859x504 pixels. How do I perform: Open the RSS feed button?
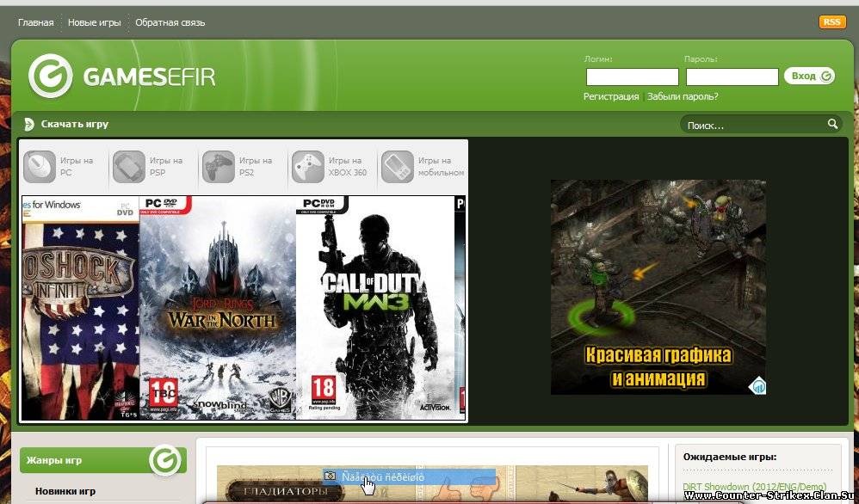[x=831, y=22]
